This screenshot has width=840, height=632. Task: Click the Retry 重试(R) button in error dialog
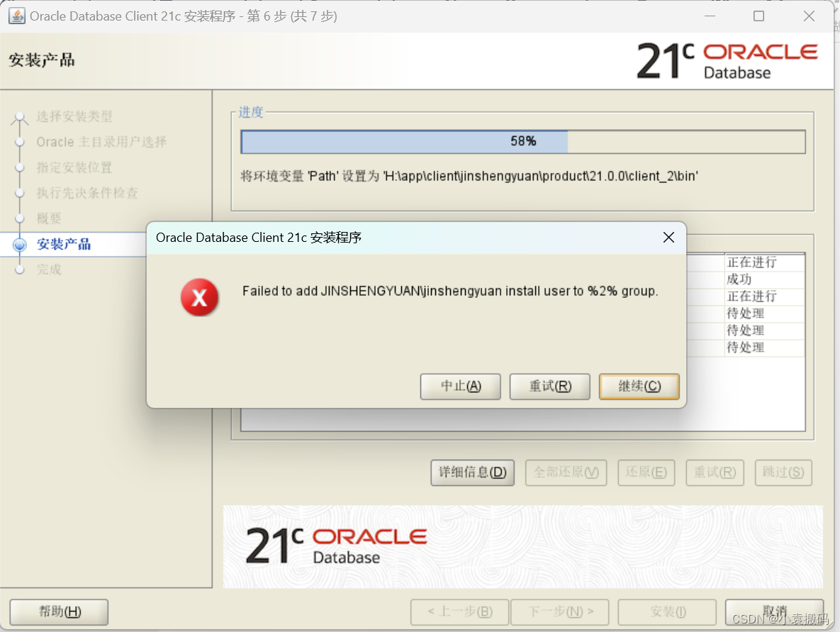[549, 387]
